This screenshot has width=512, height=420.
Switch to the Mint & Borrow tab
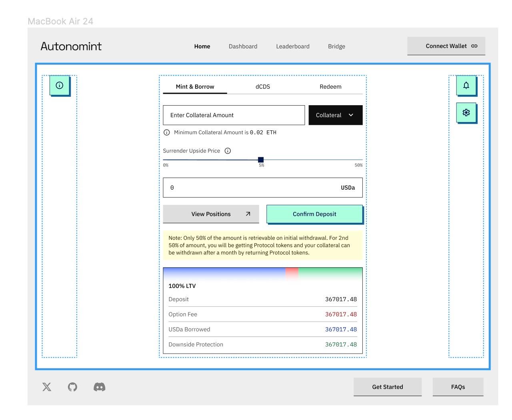tap(195, 87)
